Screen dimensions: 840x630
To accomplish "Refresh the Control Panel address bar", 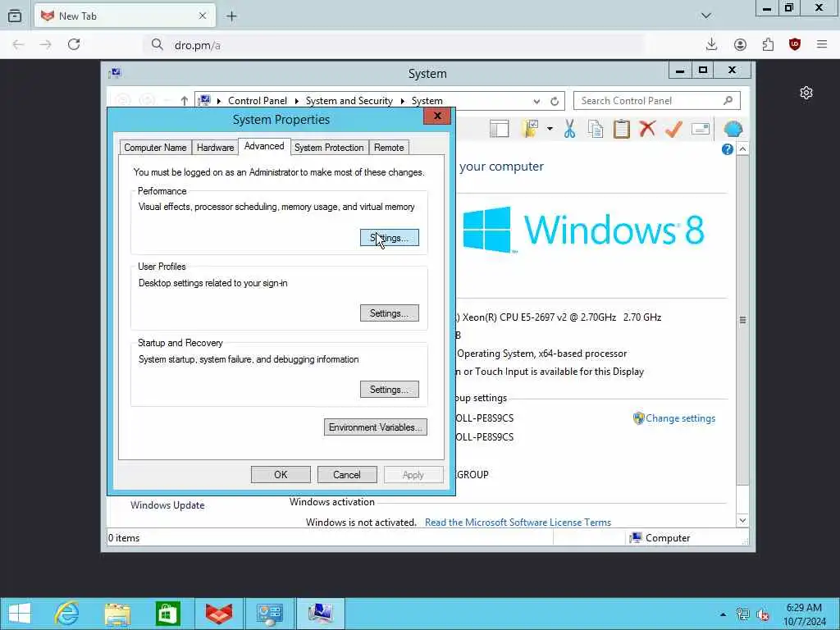I will (555, 101).
